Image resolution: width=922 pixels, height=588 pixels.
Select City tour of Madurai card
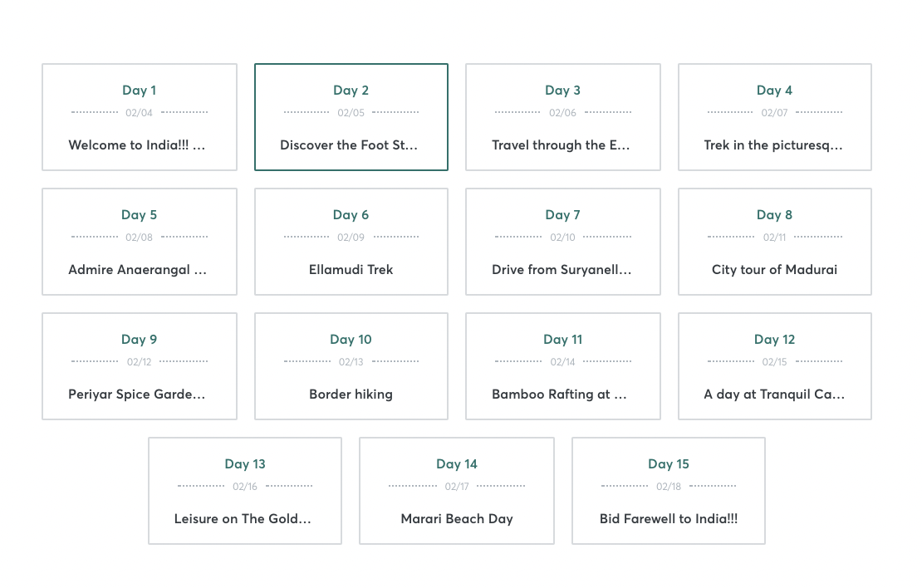(x=774, y=242)
